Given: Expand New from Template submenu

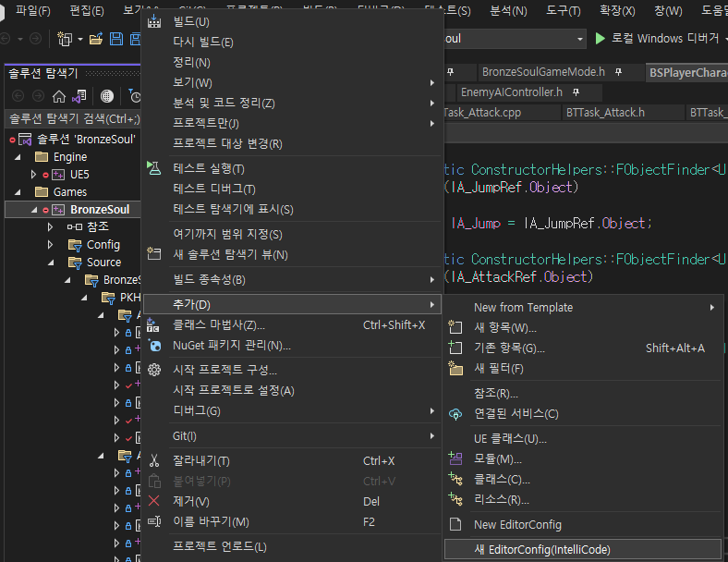Looking at the screenshot, I should (x=711, y=308).
